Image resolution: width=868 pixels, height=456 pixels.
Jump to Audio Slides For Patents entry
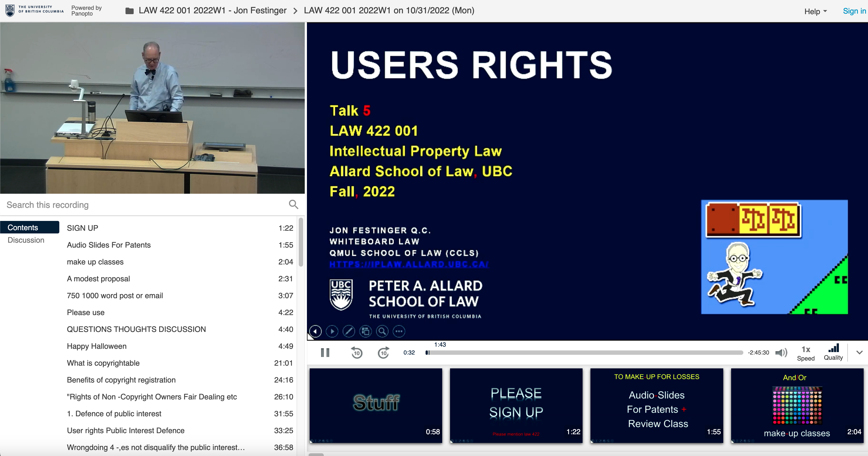[180, 245]
